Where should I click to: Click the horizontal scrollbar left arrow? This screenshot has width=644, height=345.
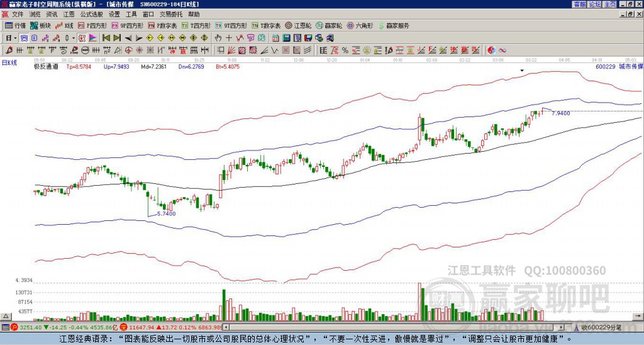click(x=226, y=327)
